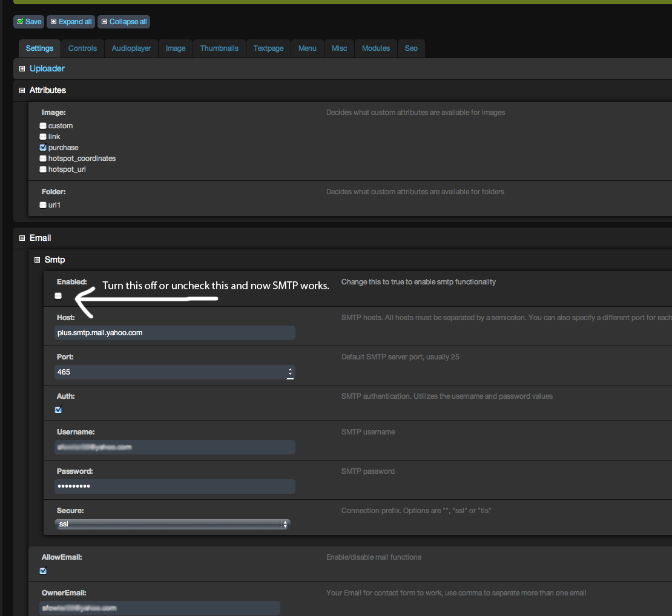Enable the link image attribute checkbox
The image size is (672, 616).
click(x=43, y=137)
